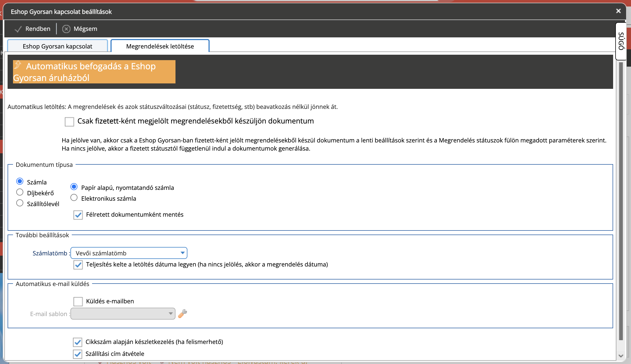Toggle Teljesítés kelte a letöltés dátuma checkbox
The image size is (631, 364).
tap(78, 265)
